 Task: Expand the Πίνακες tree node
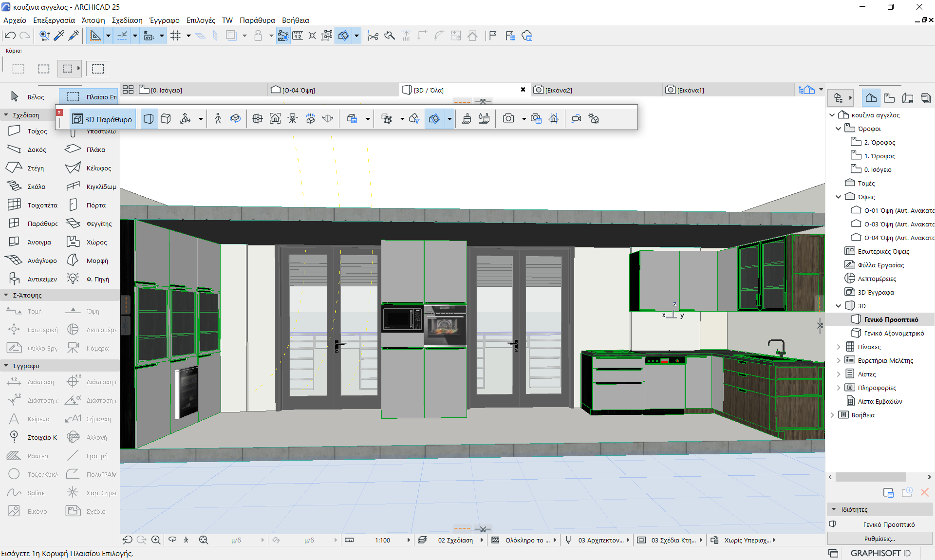click(838, 347)
